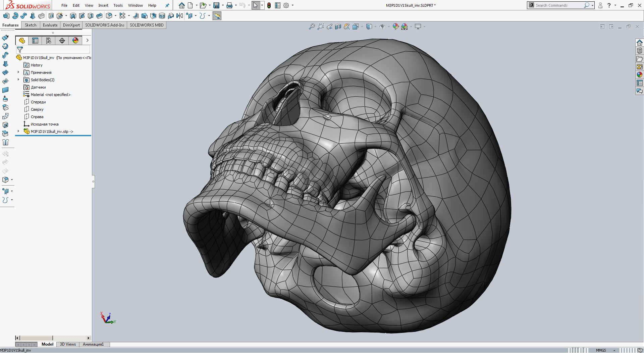Expand the Solid Bodies(2) tree node
644x353 pixels.
click(x=18, y=80)
